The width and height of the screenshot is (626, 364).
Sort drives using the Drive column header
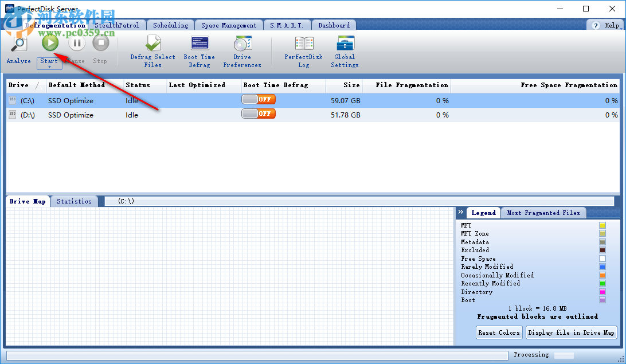click(x=18, y=85)
